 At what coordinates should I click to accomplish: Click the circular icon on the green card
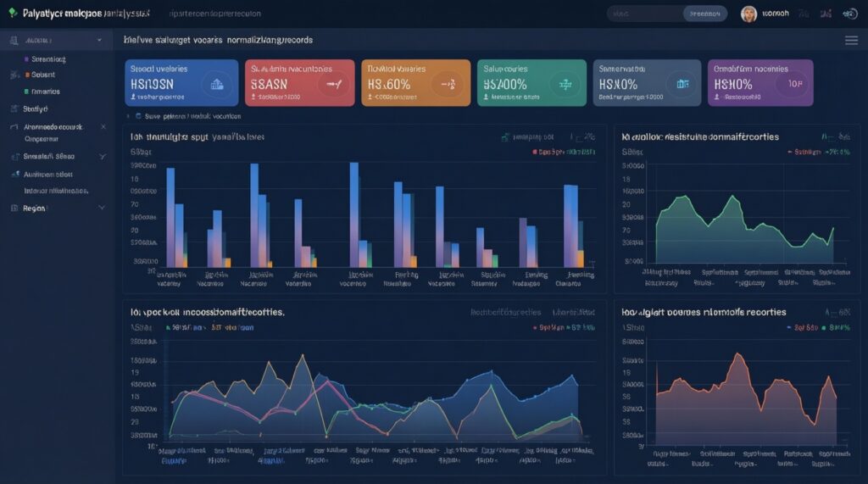(563, 83)
